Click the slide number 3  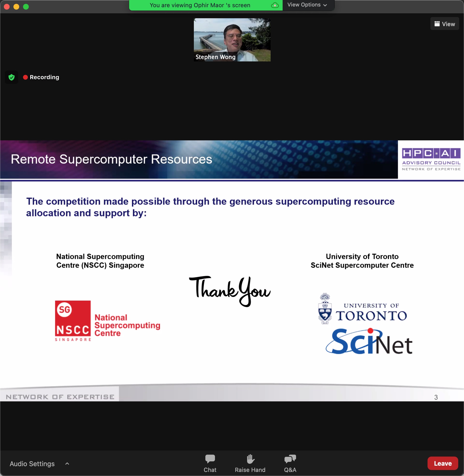coord(436,397)
